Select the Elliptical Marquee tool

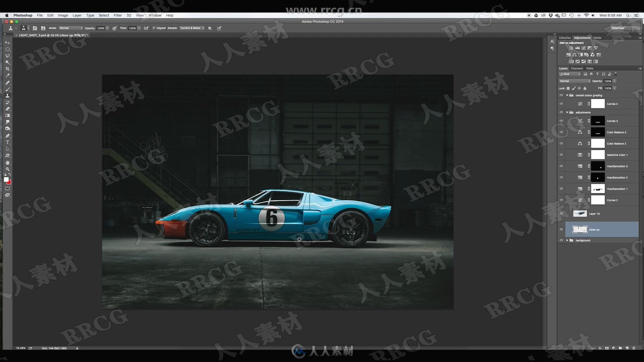[x=7, y=49]
